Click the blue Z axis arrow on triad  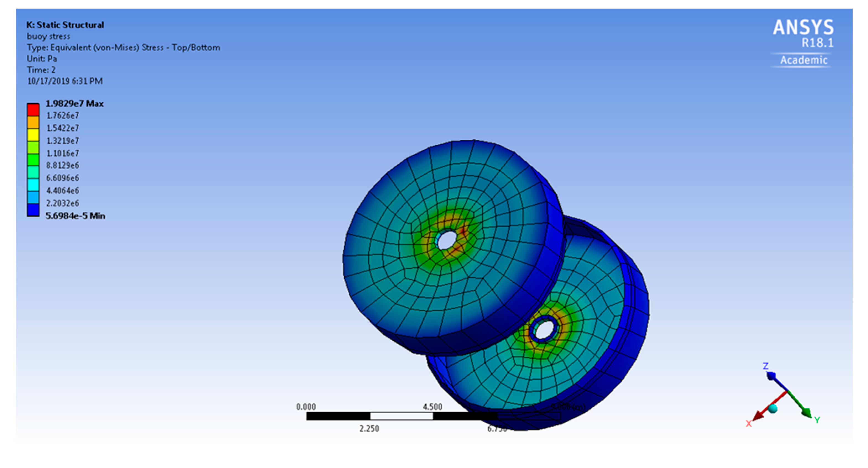click(771, 376)
